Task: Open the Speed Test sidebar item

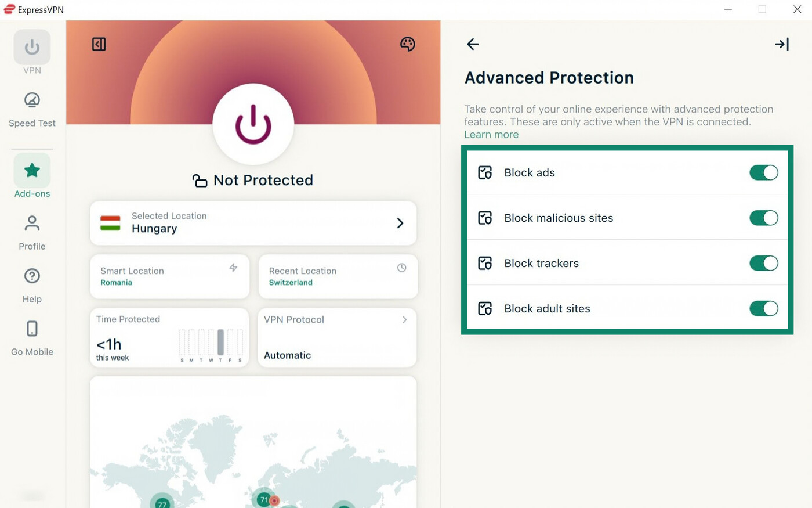Action: coord(32,109)
